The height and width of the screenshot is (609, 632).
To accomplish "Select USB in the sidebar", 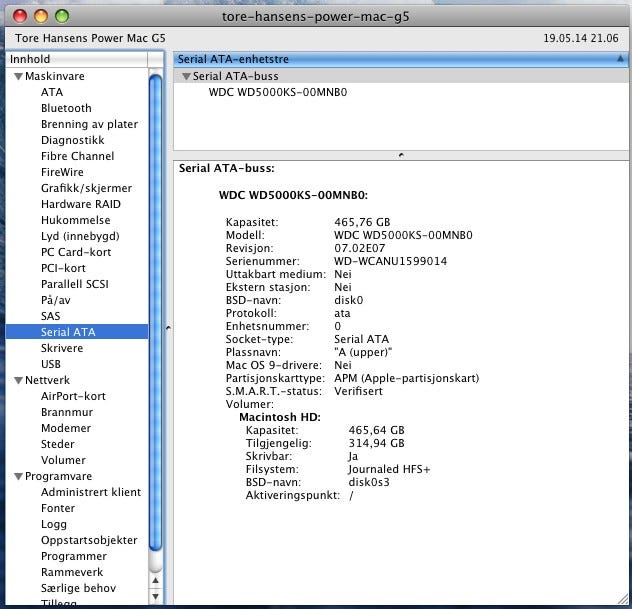I will pyautogui.click(x=51, y=364).
